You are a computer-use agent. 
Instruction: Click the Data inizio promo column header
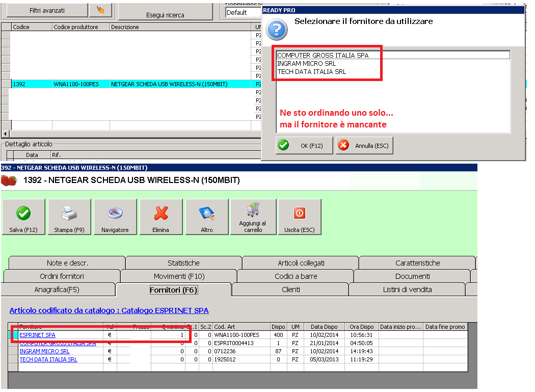(x=401, y=327)
